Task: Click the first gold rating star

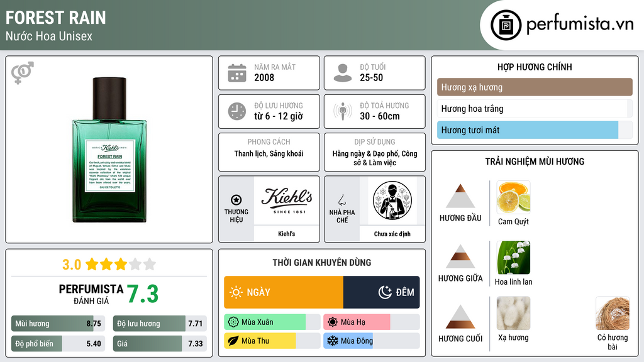Action: click(92, 264)
